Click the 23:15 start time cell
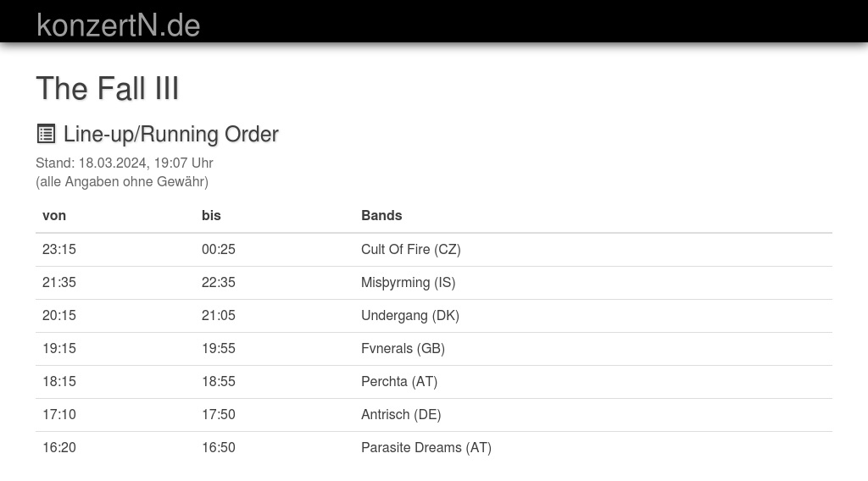 (x=59, y=249)
